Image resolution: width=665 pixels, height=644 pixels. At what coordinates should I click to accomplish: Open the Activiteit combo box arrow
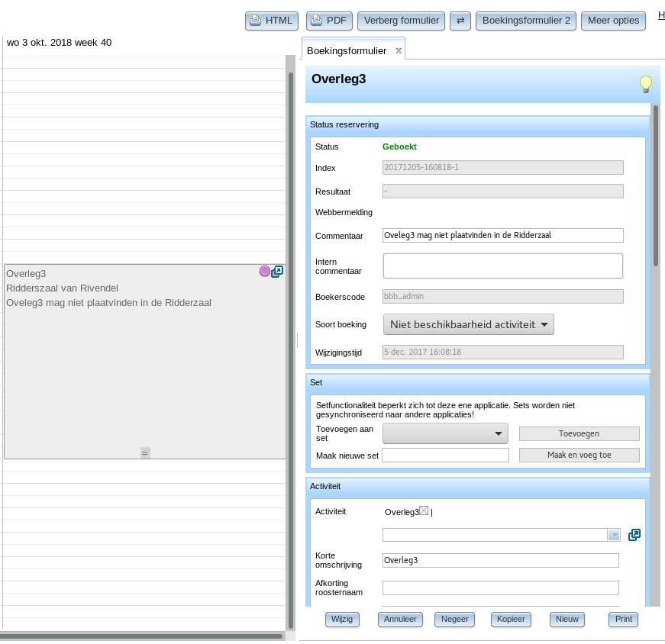[x=614, y=535]
